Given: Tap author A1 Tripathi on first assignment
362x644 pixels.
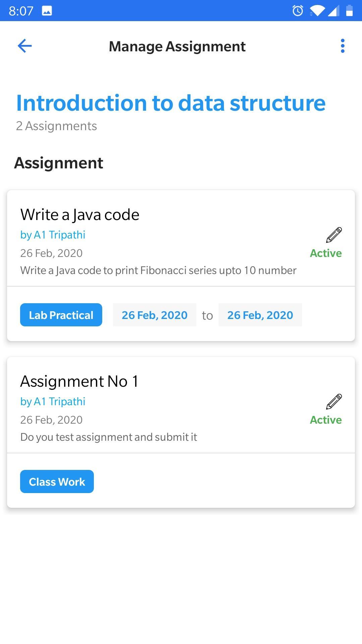Looking at the screenshot, I should (x=53, y=235).
